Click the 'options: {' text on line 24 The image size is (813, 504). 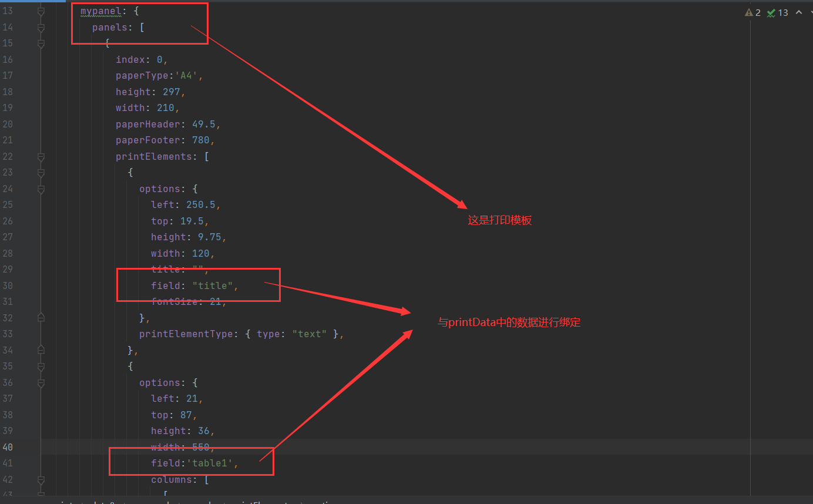(169, 189)
